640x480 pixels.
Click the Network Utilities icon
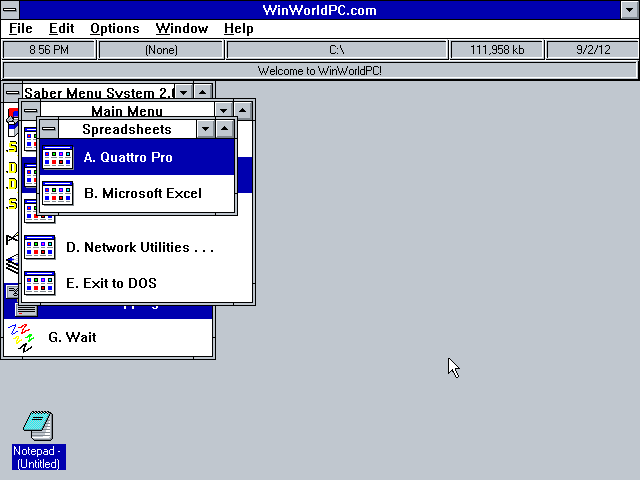pos(40,247)
